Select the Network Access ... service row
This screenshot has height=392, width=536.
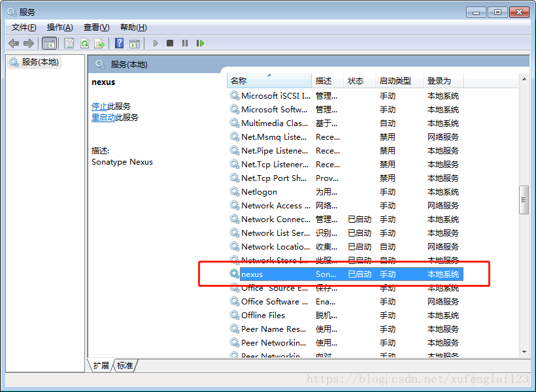pyautogui.click(x=345, y=205)
